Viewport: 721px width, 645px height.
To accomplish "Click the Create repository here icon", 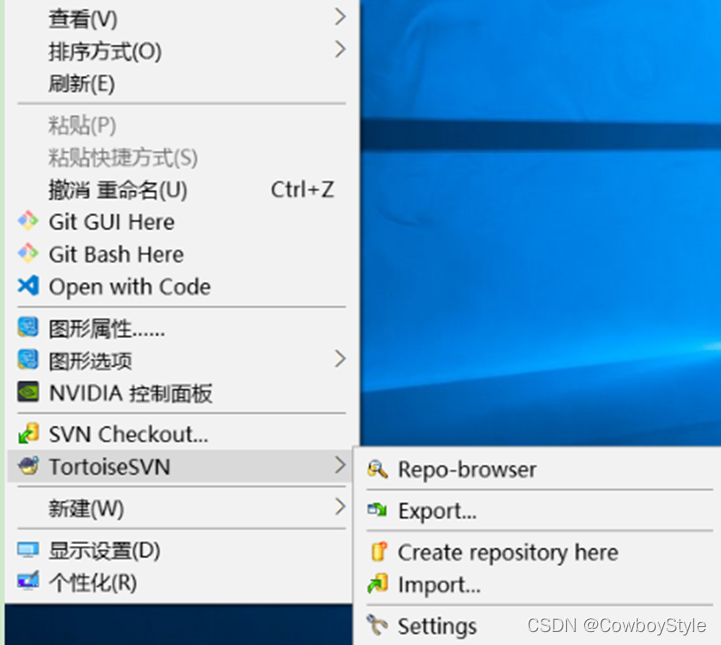I will click(x=377, y=552).
